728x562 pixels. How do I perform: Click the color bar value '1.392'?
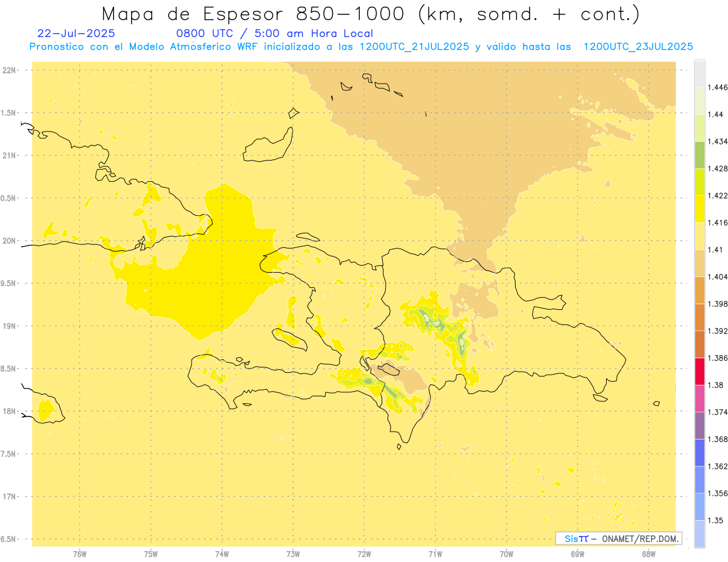[719, 331]
